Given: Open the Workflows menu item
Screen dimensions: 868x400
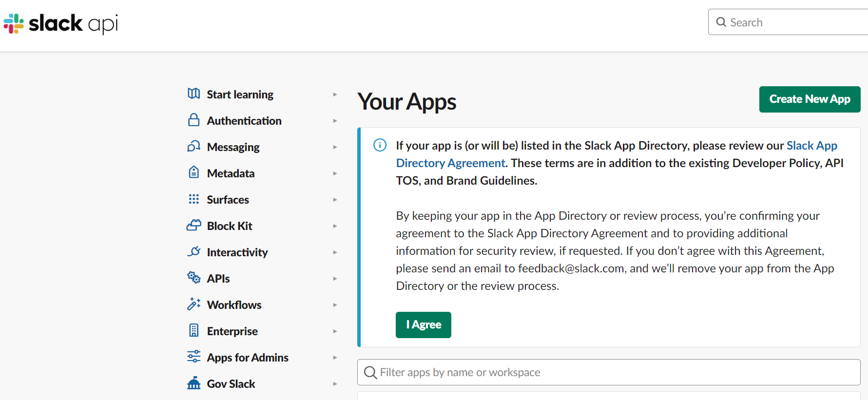Looking at the screenshot, I should pos(234,305).
